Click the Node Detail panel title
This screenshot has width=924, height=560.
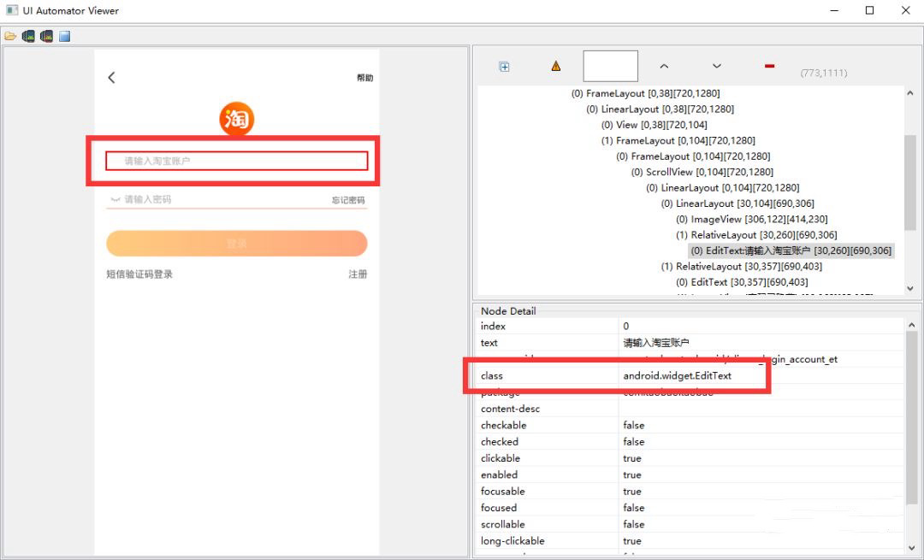(508, 311)
